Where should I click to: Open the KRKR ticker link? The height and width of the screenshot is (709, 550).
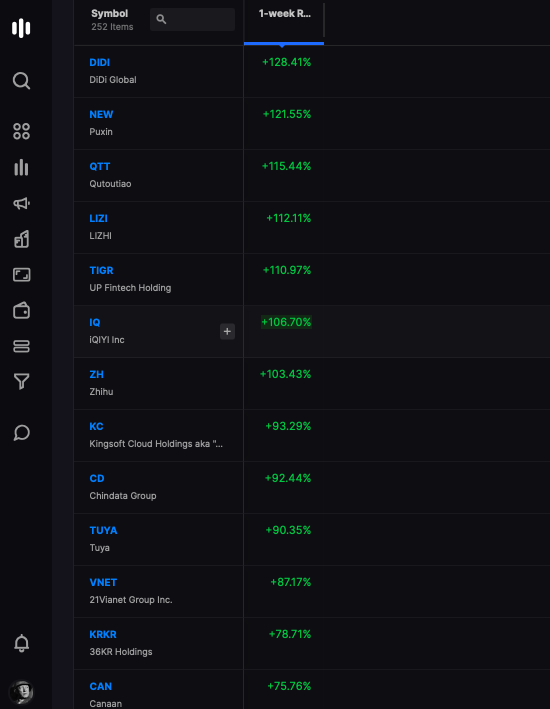[x=103, y=634]
